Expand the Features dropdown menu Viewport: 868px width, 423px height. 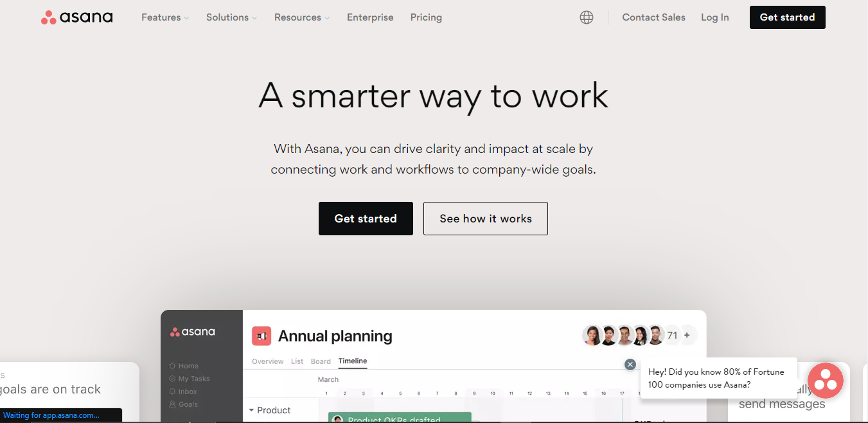165,17
